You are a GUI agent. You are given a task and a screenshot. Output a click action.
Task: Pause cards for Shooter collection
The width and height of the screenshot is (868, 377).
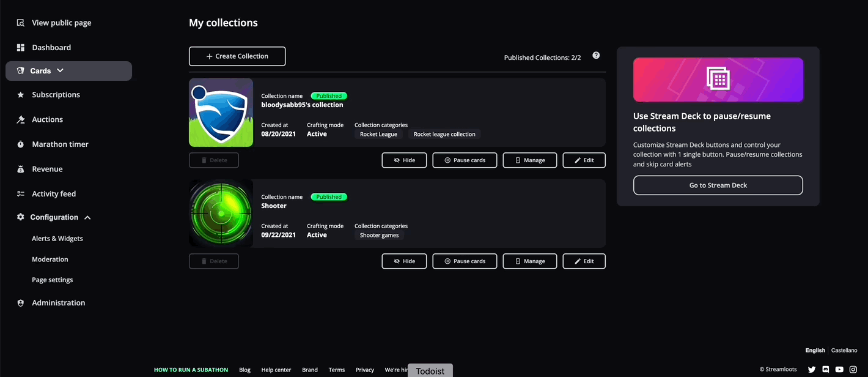pos(465,261)
